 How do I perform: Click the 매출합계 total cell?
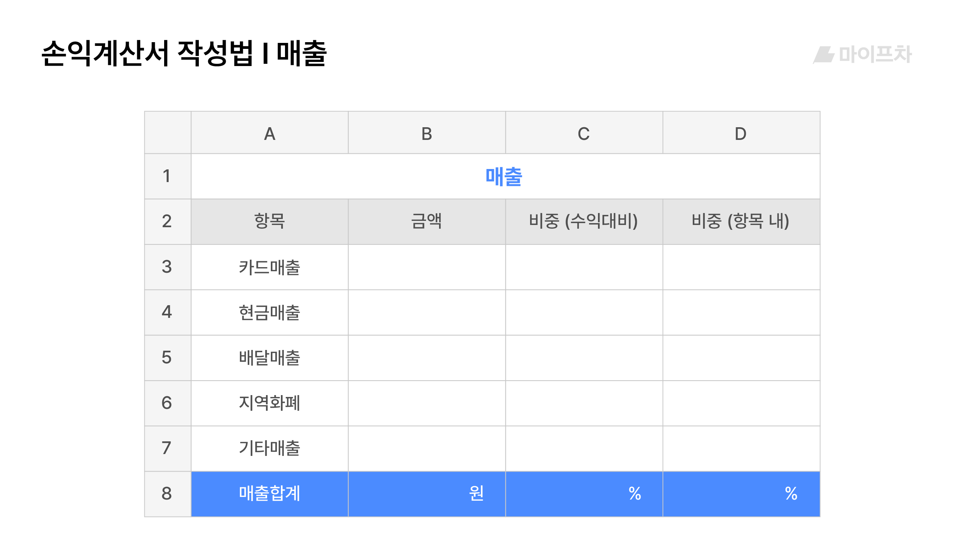[269, 494]
